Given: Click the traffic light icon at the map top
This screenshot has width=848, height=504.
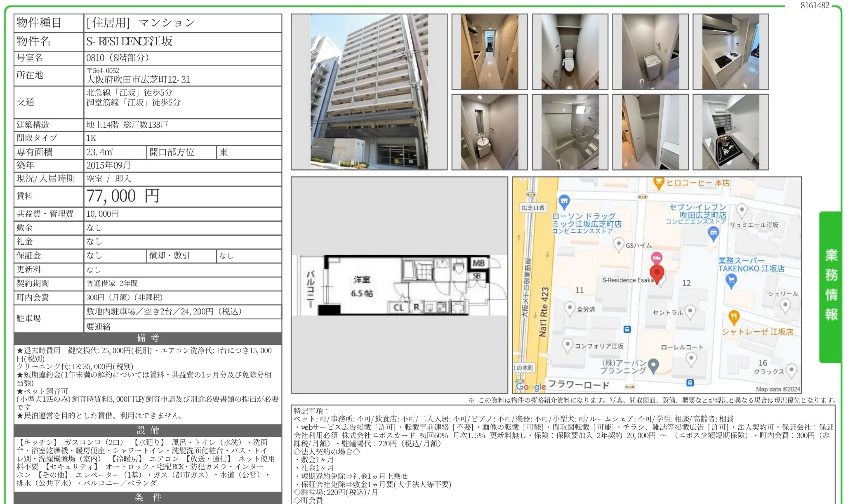Looking at the screenshot, I should (x=642, y=196).
